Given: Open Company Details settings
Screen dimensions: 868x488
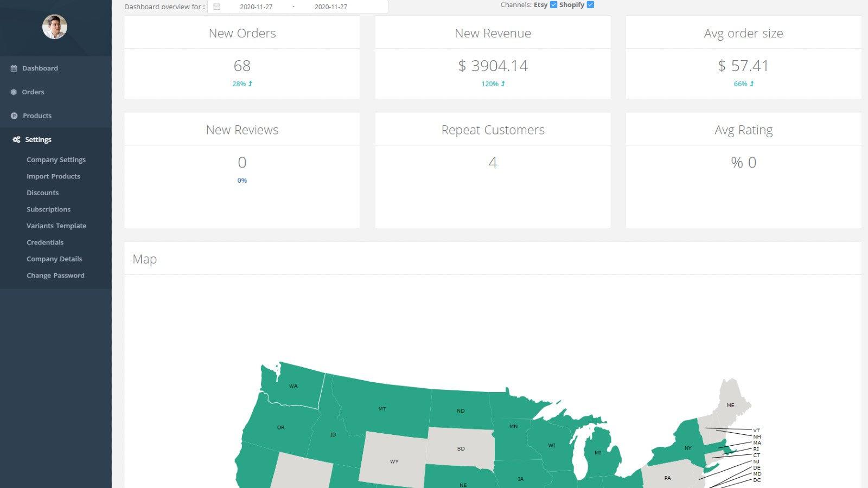Looking at the screenshot, I should (x=54, y=259).
